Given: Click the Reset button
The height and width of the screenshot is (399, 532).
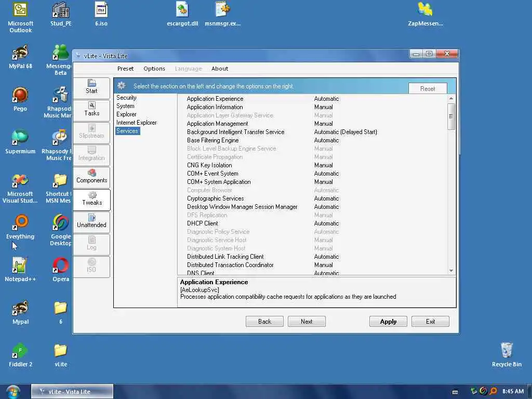Looking at the screenshot, I should tap(428, 88).
